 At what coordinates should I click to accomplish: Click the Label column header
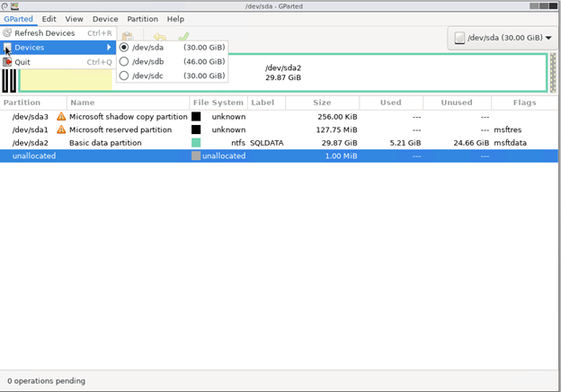click(266, 102)
